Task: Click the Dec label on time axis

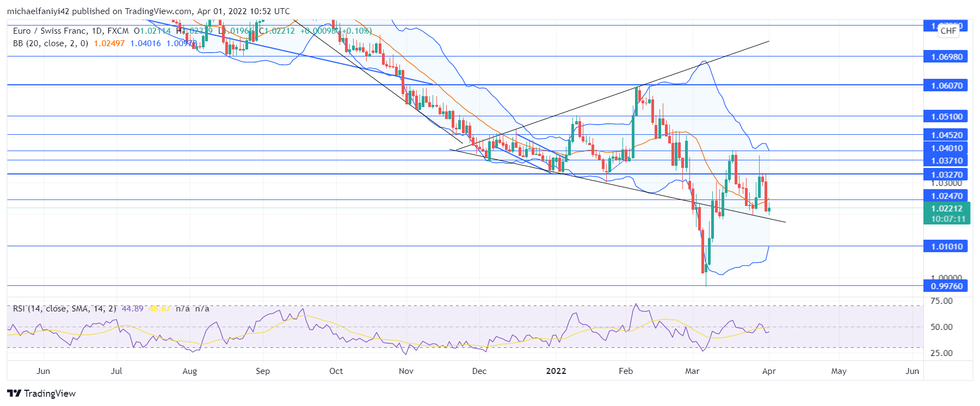Action: [479, 371]
